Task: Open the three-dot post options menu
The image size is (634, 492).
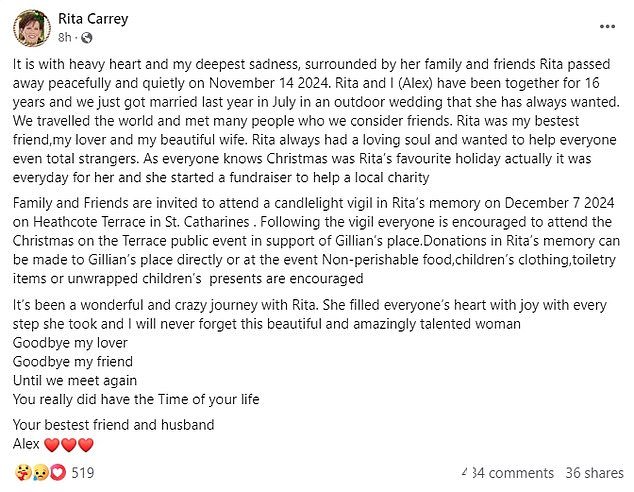Action: 607,27
